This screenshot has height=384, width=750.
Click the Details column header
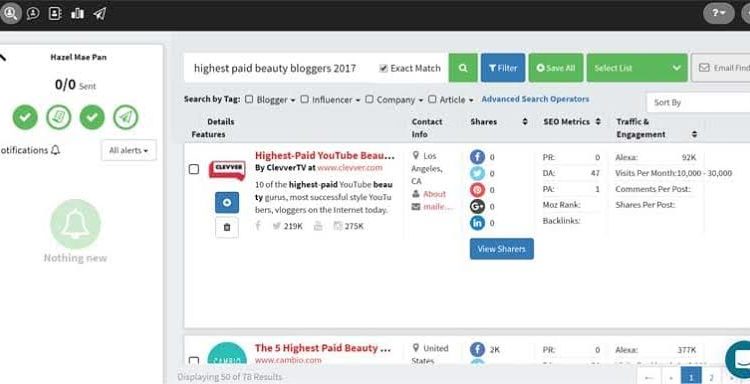(x=221, y=121)
